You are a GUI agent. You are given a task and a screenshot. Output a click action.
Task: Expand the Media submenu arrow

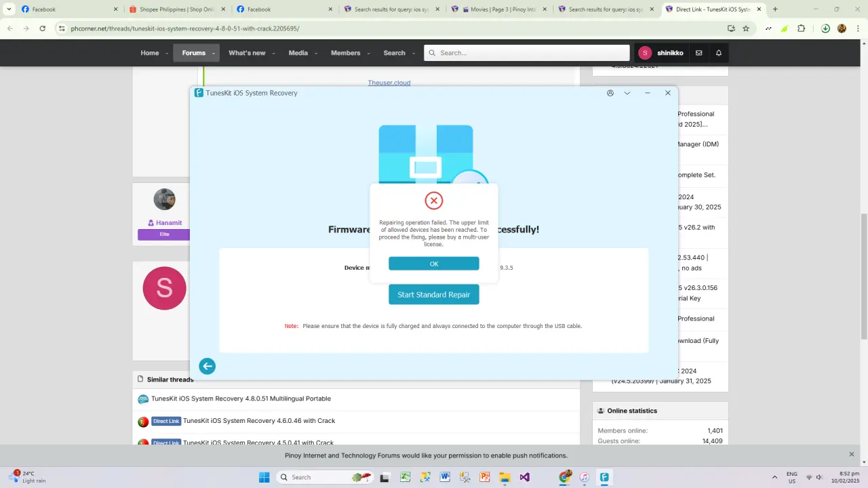(x=315, y=54)
